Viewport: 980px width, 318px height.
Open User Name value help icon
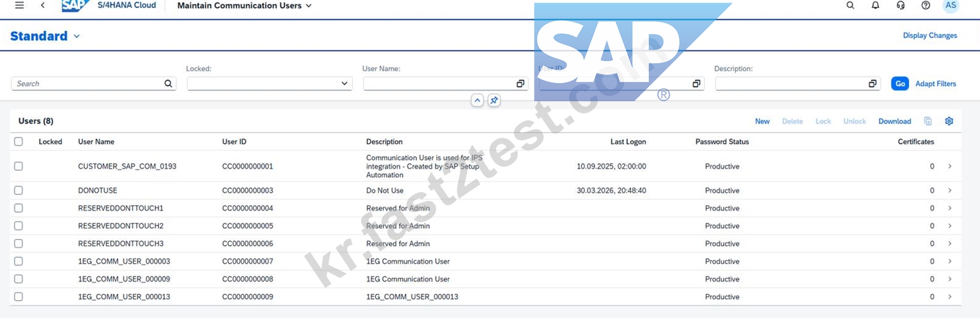[520, 84]
